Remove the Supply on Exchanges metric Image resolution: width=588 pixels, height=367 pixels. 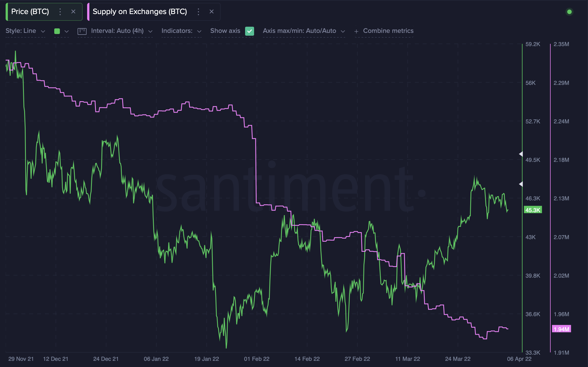coord(211,12)
